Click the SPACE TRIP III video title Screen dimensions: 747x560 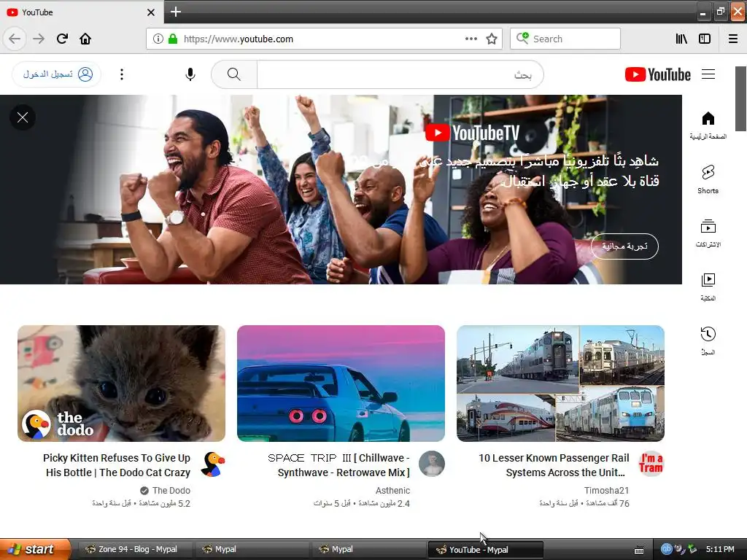coord(338,465)
